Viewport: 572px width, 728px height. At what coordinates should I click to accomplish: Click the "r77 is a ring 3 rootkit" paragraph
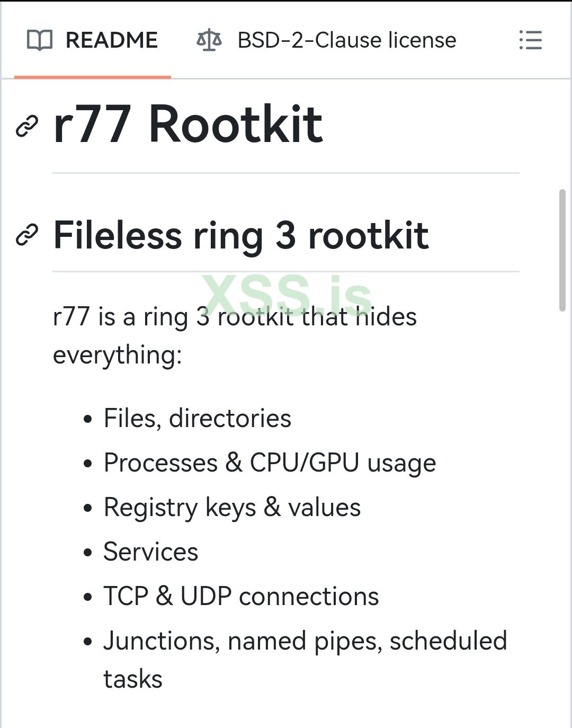coord(235,317)
